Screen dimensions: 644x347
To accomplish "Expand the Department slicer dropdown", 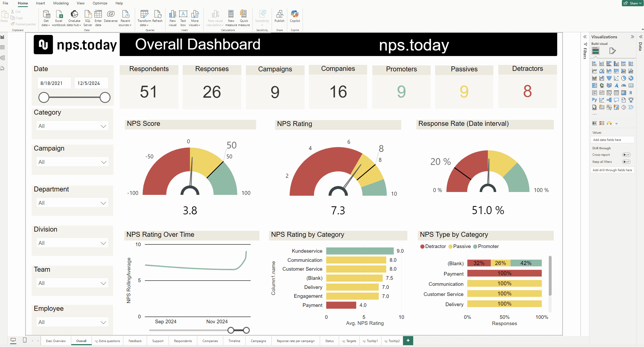I will [x=103, y=203].
